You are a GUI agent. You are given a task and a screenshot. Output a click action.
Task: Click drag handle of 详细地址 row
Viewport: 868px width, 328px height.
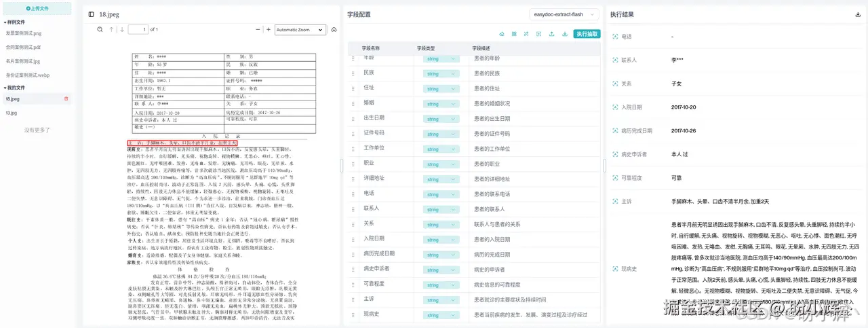point(353,179)
